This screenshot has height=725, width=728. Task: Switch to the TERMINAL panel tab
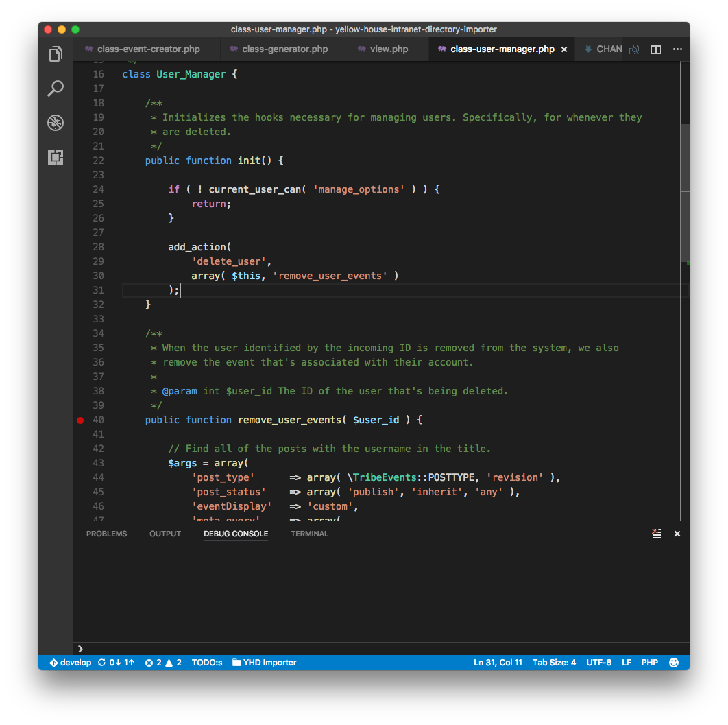click(x=309, y=534)
